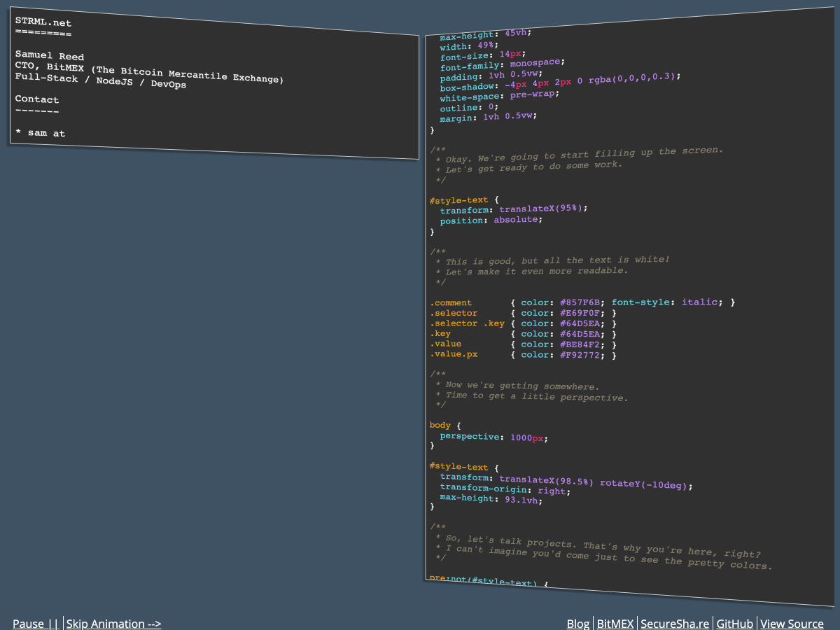
Task: Click comment 'make it even more readable'
Action: tap(550, 271)
